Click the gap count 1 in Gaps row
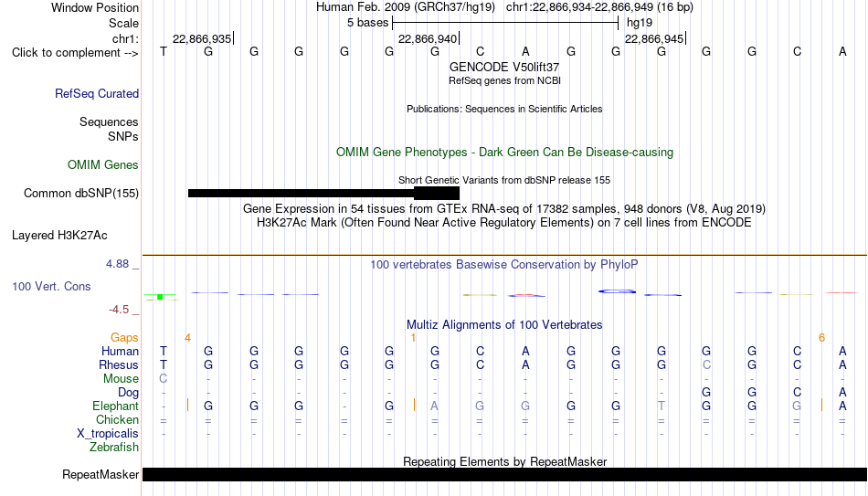The image size is (868, 496). 413,338
